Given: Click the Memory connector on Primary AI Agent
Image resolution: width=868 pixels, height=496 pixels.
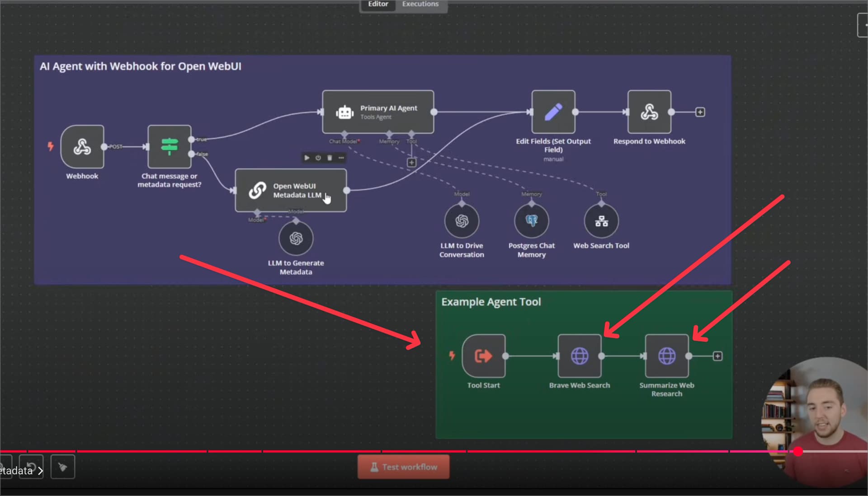Looking at the screenshot, I should click(389, 134).
